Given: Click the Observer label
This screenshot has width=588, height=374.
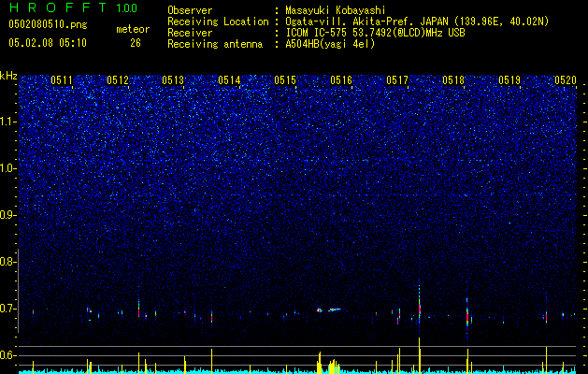Looking at the screenshot, I should (190, 10).
